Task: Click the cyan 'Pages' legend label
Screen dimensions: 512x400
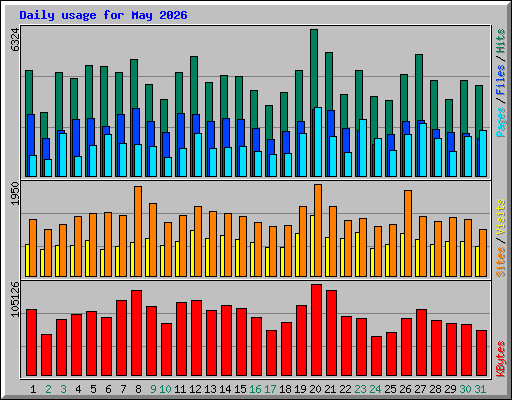Action: coord(501,122)
